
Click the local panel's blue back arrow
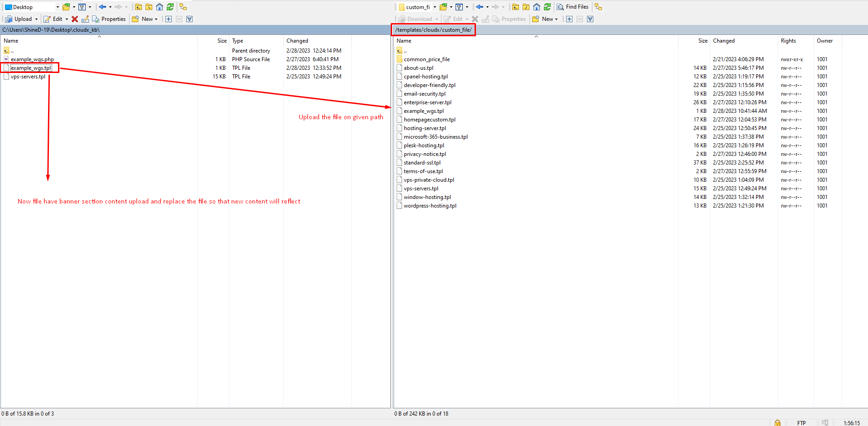[102, 7]
